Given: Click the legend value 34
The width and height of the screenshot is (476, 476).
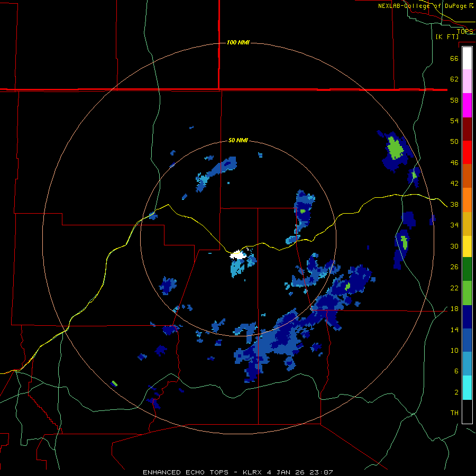Looking at the screenshot, I should click(x=454, y=225).
